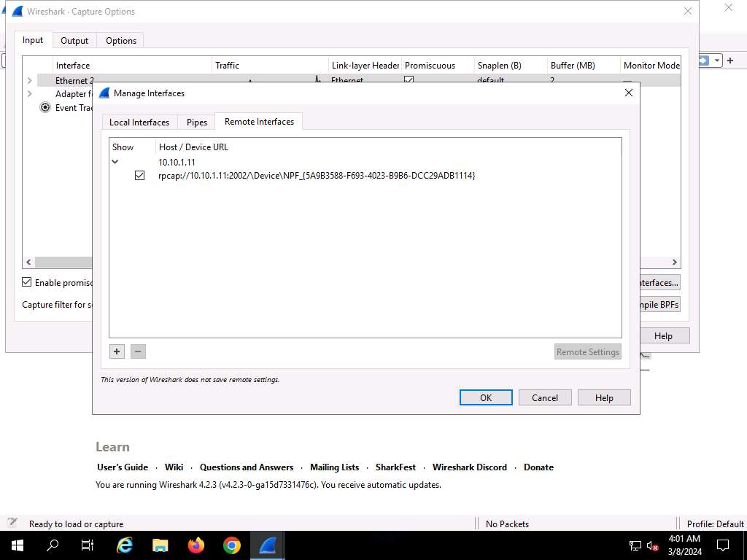The image size is (747, 560).
Task: Toggle promiscuous checkbox for Ethernet 2 row
Action: pos(409,79)
